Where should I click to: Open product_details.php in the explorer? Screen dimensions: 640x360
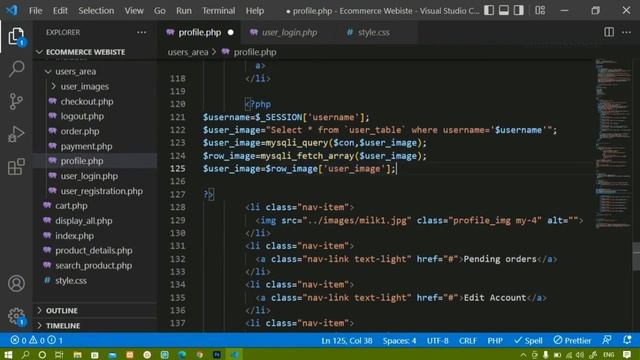(x=93, y=251)
